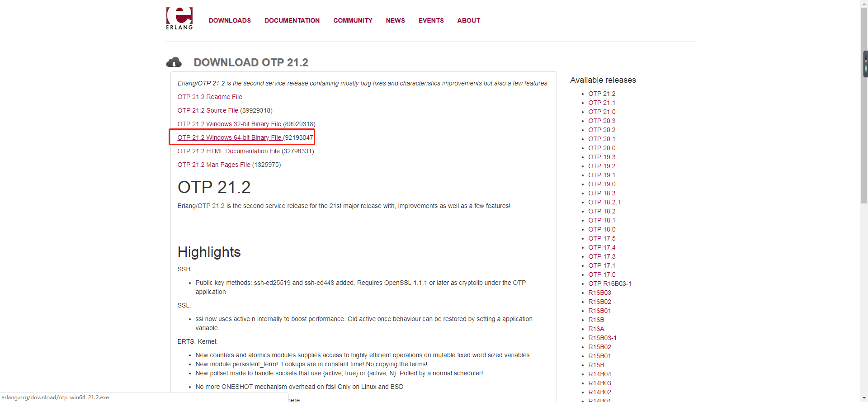The image size is (868, 402).
Task: Click the scrollbar down arrow
Action: [864, 398]
